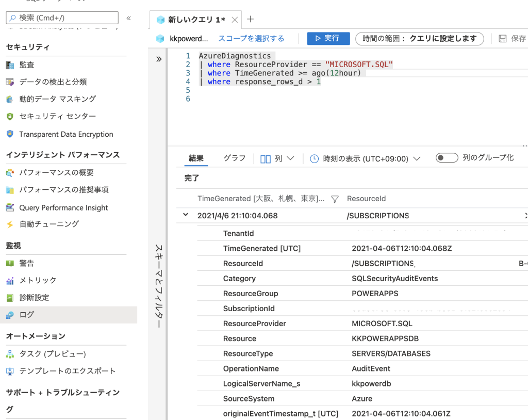Switch to the グラフ tab
This screenshot has width=528, height=420.
coord(235,158)
